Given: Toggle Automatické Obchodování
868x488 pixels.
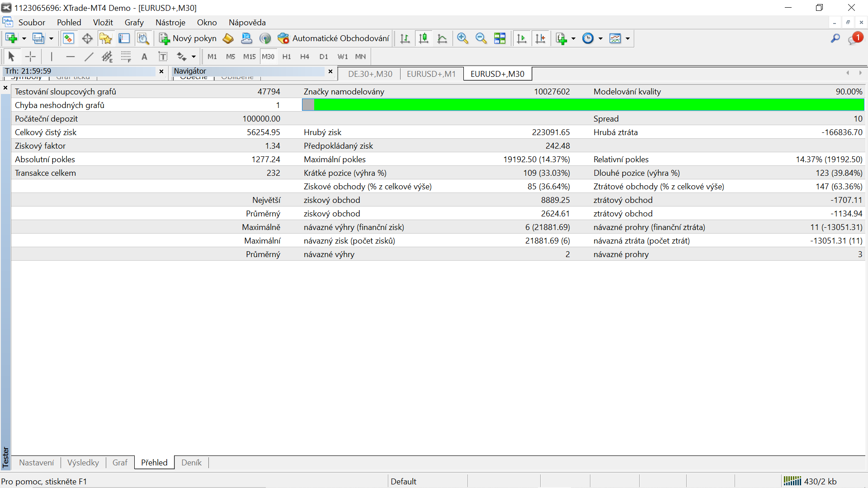Looking at the screenshot, I should pos(334,38).
